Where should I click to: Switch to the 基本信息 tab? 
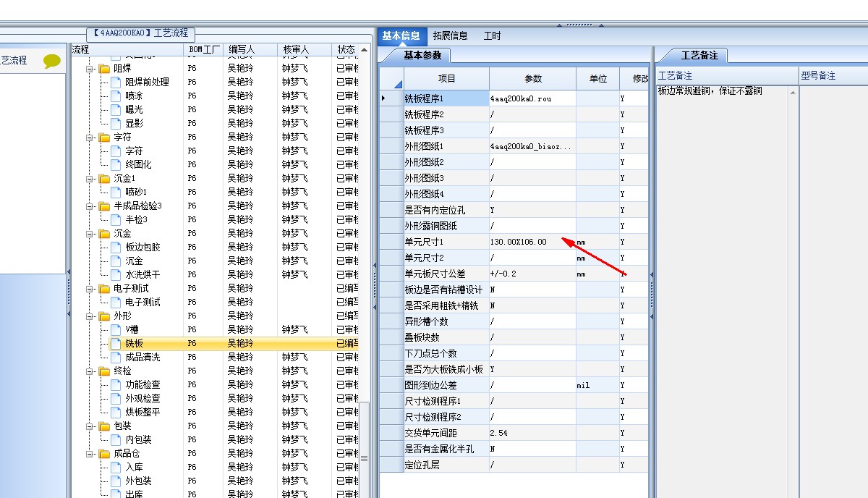click(x=401, y=35)
